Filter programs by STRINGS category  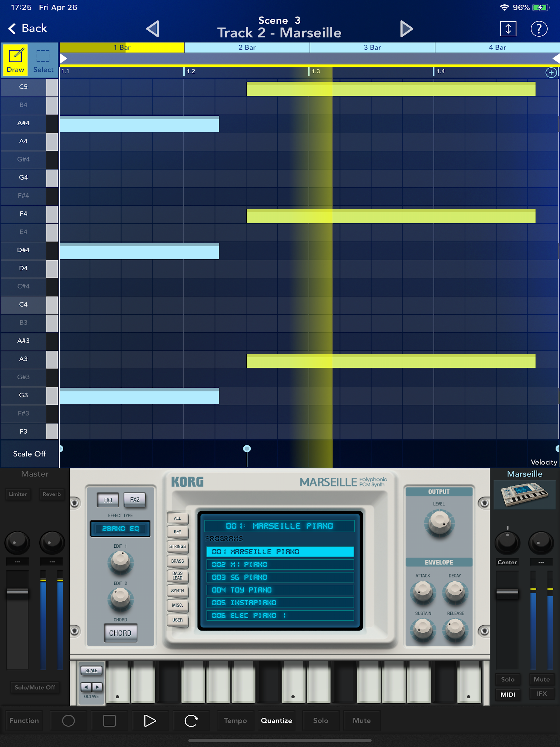(x=177, y=546)
